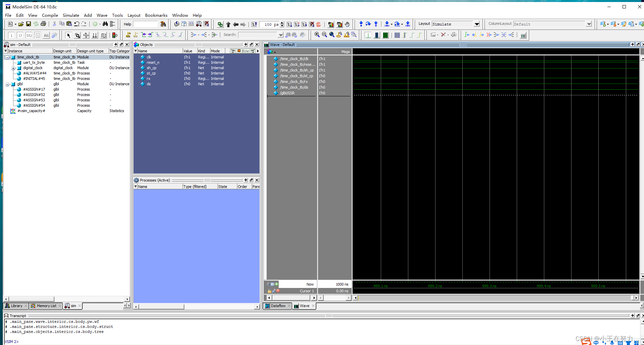Click the search icon next to Help field

(163, 24)
